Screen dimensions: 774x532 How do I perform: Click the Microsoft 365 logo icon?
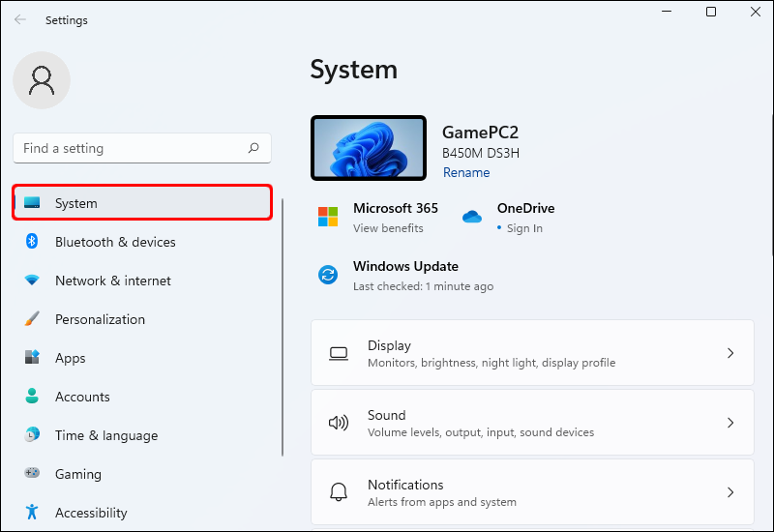(x=328, y=217)
